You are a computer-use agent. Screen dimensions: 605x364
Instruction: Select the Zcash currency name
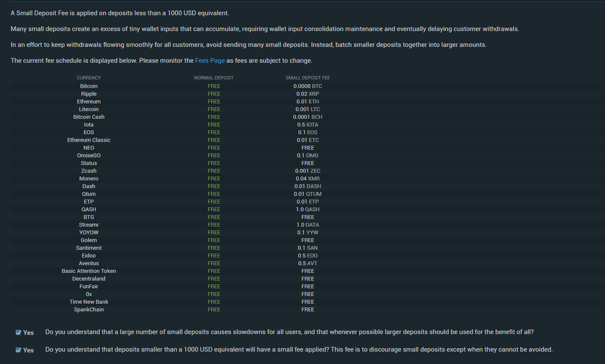pos(89,171)
